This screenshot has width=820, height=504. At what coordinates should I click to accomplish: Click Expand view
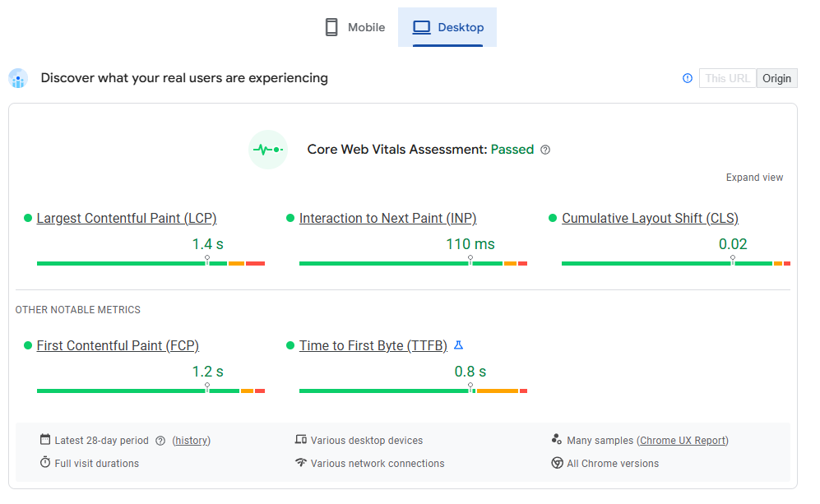point(754,178)
